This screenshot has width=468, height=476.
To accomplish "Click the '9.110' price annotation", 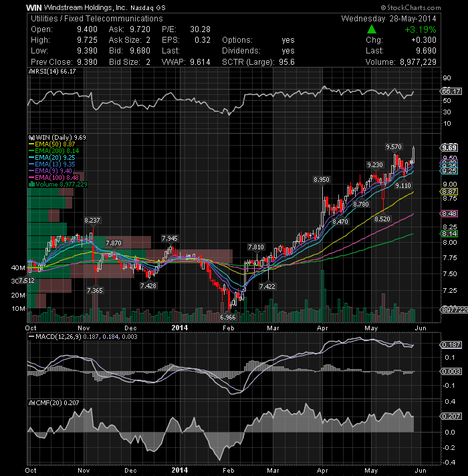I will [x=403, y=185].
